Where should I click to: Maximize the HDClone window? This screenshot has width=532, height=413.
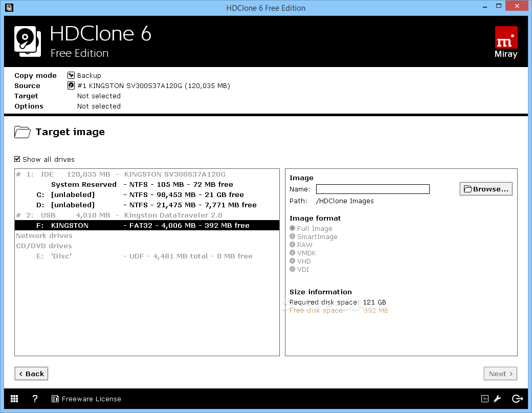click(x=498, y=6)
